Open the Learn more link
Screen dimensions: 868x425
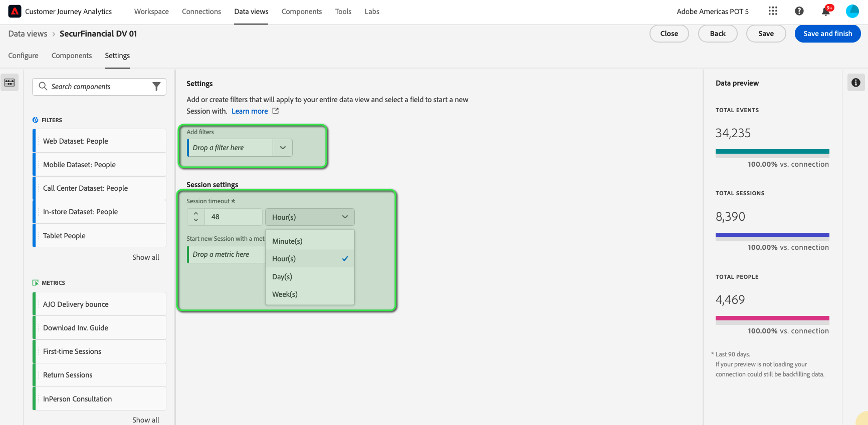250,111
